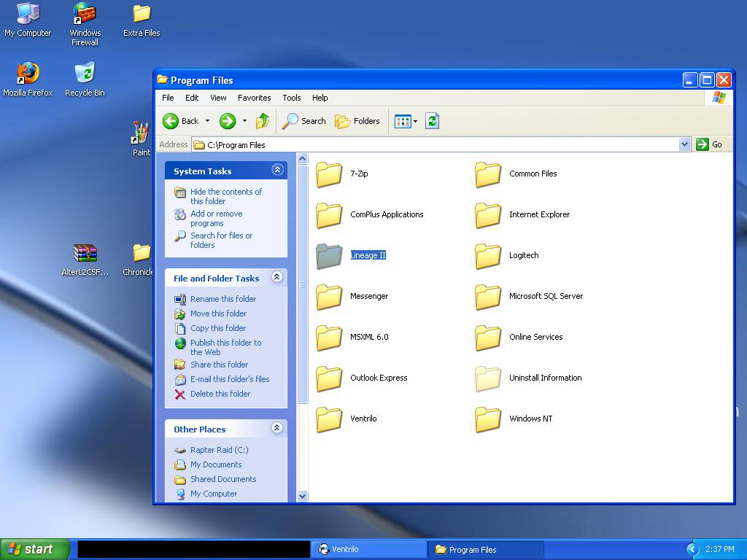
Task: Select My Computer desktop icon
Action: pos(28,20)
